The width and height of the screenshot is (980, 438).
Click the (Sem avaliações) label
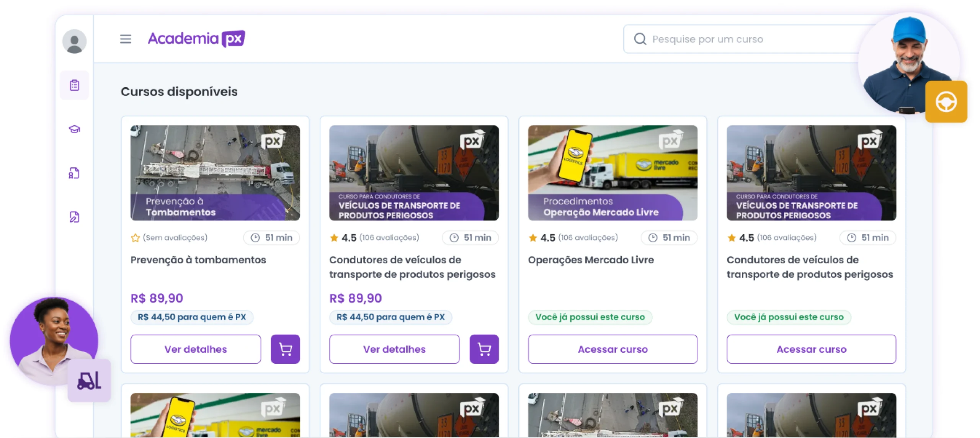click(x=175, y=238)
